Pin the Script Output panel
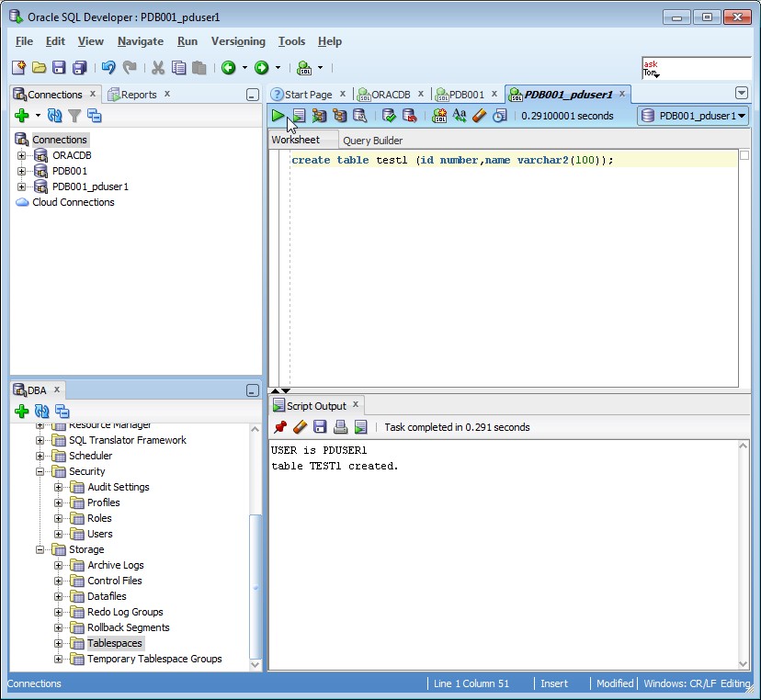The width and height of the screenshot is (761, 700). [280, 427]
